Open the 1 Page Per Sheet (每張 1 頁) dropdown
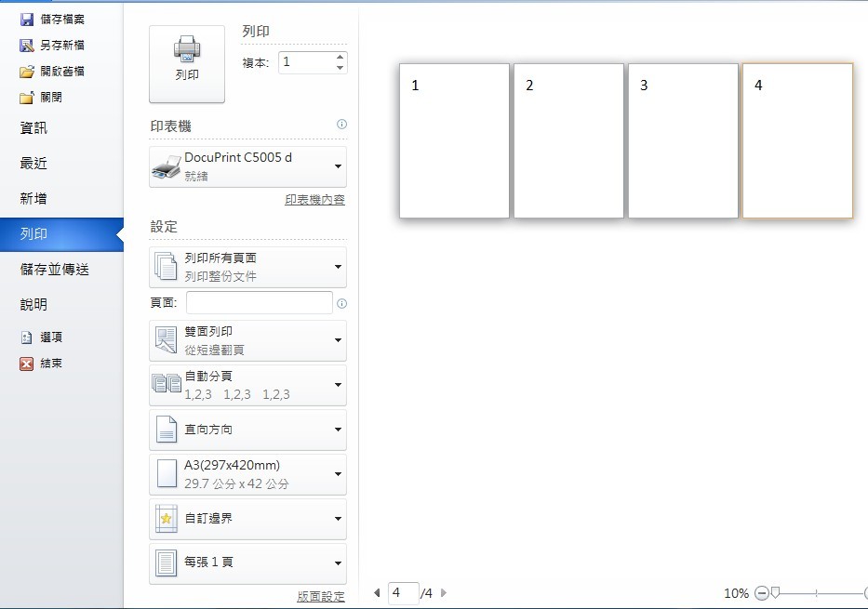868x609 pixels. (248, 563)
